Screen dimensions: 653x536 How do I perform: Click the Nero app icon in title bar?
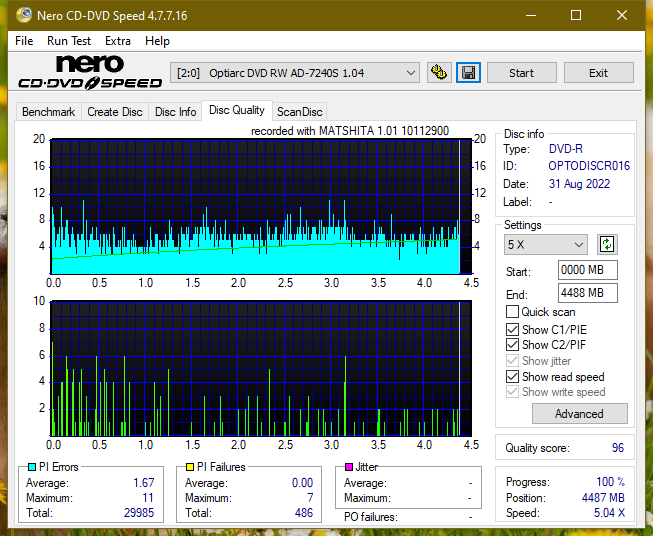[24, 15]
